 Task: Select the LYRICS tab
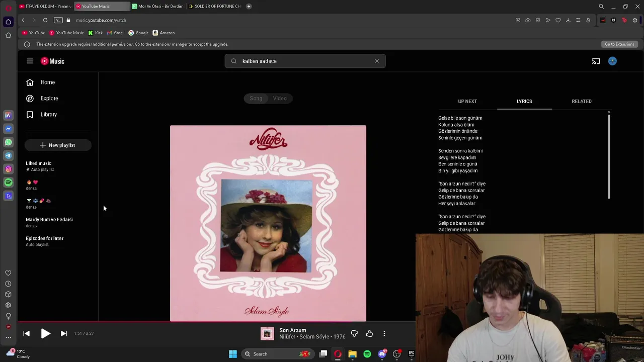[x=524, y=101]
